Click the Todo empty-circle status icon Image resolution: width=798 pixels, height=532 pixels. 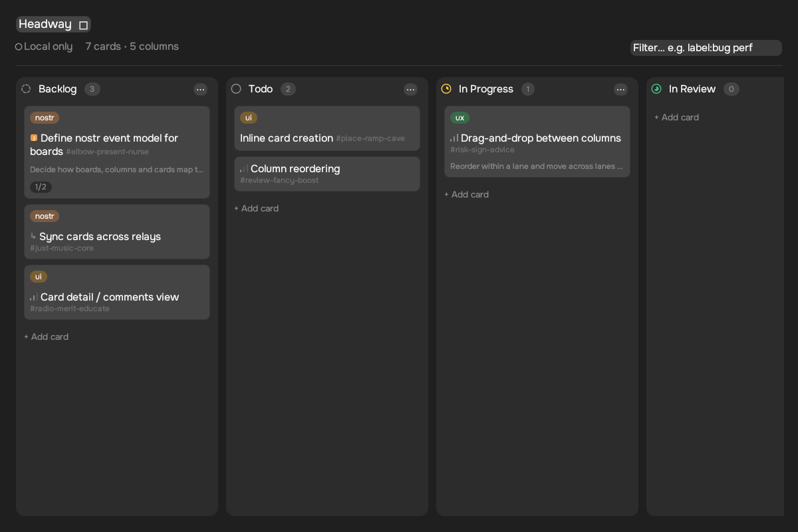click(x=236, y=89)
